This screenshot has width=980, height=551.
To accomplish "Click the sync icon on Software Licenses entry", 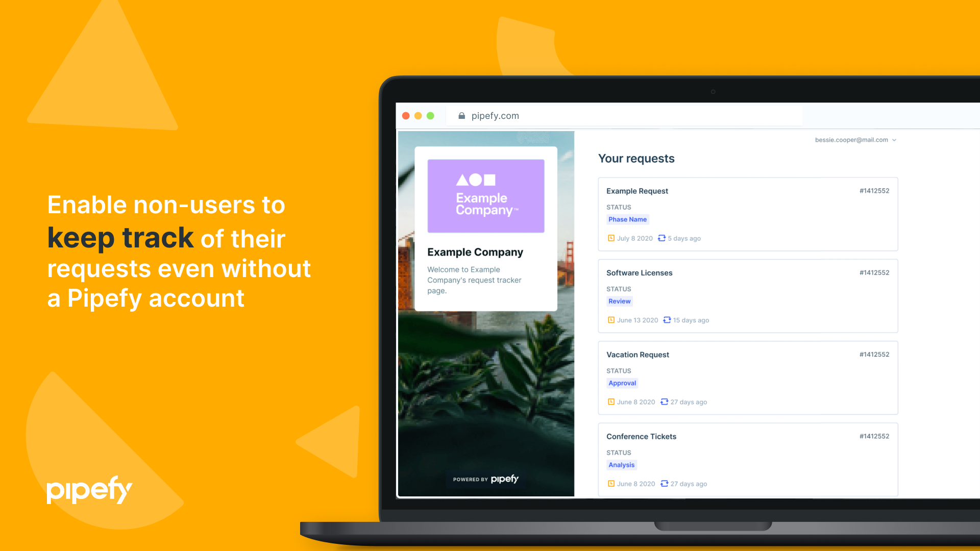I will 666,319.
